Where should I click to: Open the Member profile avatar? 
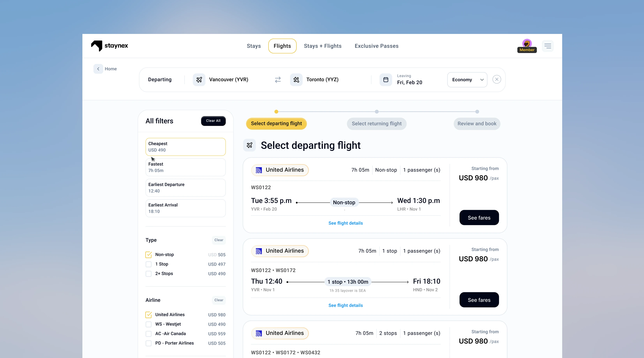tap(527, 43)
